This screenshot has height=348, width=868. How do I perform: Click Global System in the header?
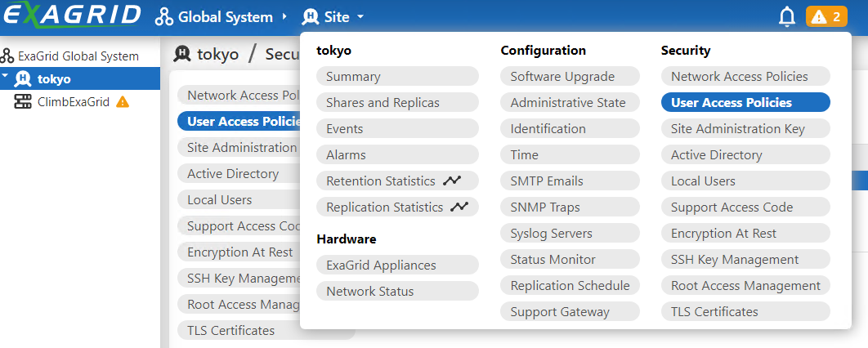click(226, 17)
